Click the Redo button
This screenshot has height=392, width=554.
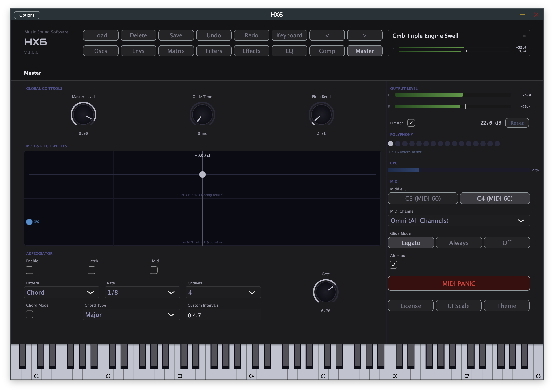251,35
